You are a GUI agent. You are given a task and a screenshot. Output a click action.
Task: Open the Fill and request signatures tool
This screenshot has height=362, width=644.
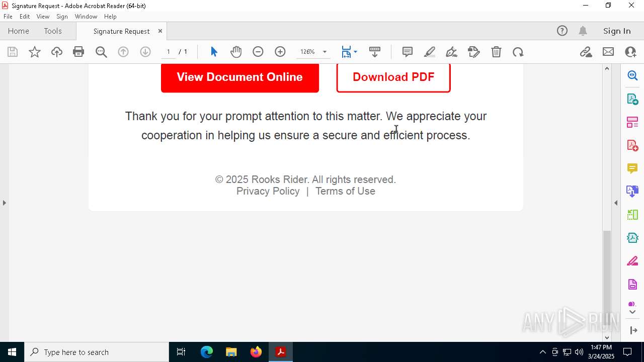(x=474, y=52)
